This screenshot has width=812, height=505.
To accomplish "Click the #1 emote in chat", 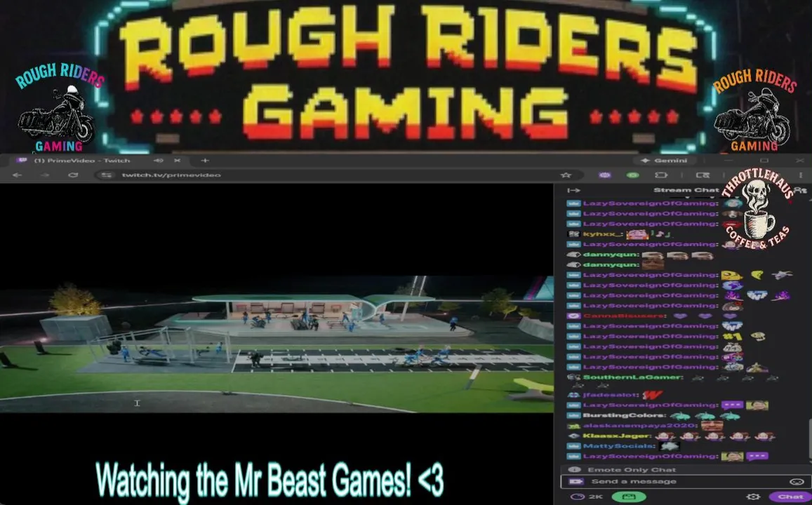I will coord(732,337).
